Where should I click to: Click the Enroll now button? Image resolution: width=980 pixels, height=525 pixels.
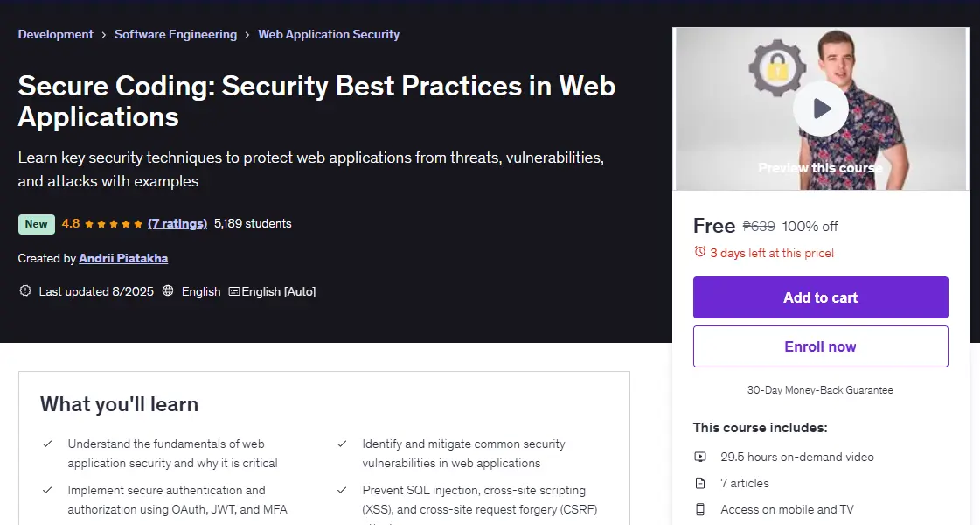tap(821, 346)
